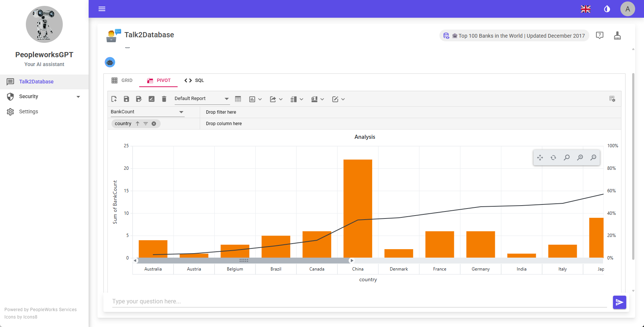The height and width of the screenshot is (327, 644).
Task: Open the help question icon in header
Action: coord(600,35)
